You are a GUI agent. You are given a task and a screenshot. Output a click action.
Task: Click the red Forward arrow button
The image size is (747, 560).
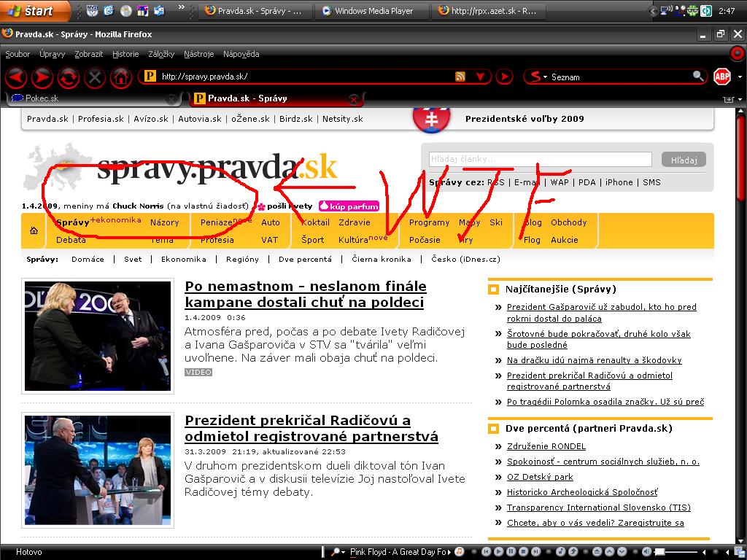point(42,77)
